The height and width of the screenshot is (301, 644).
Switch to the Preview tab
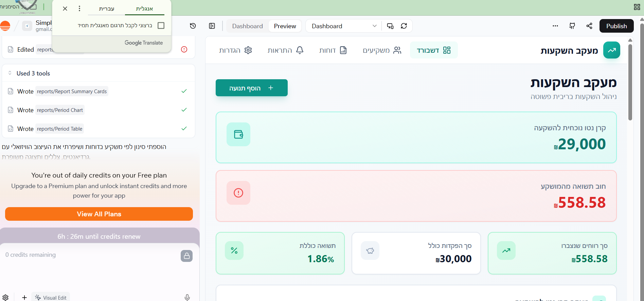tap(285, 26)
